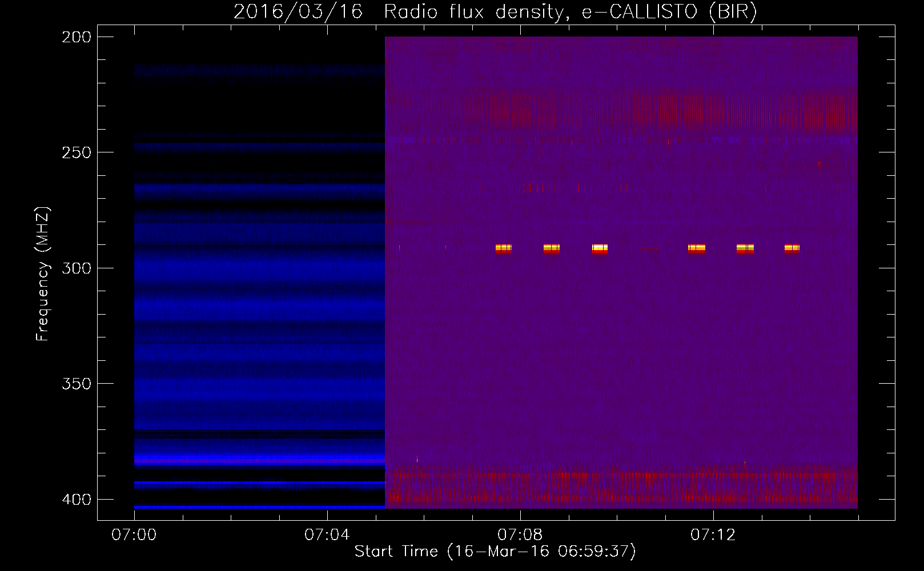The width and height of the screenshot is (924, 571).
Task: Click the 07:00 time tick label
Action: (134, 535)
